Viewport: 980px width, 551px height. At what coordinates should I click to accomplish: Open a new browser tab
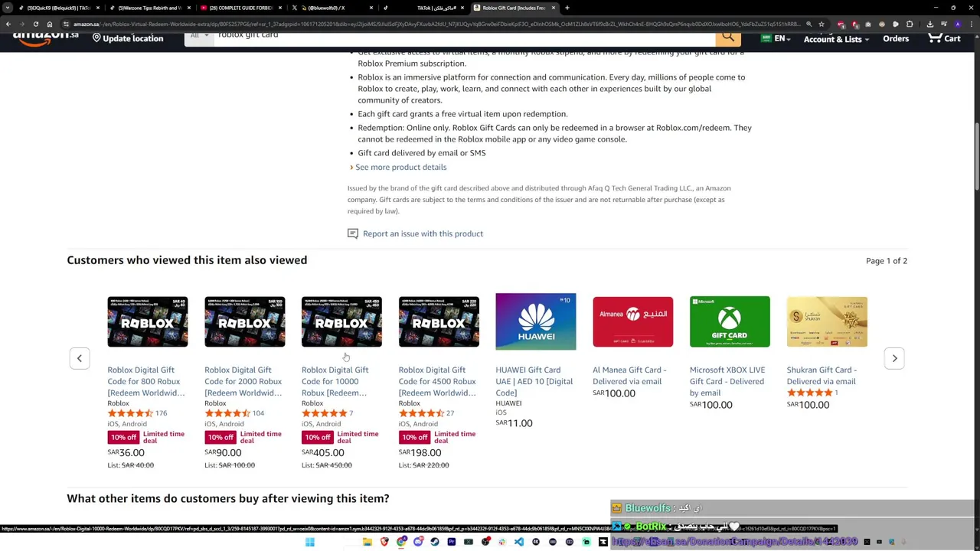pos(567,8)
